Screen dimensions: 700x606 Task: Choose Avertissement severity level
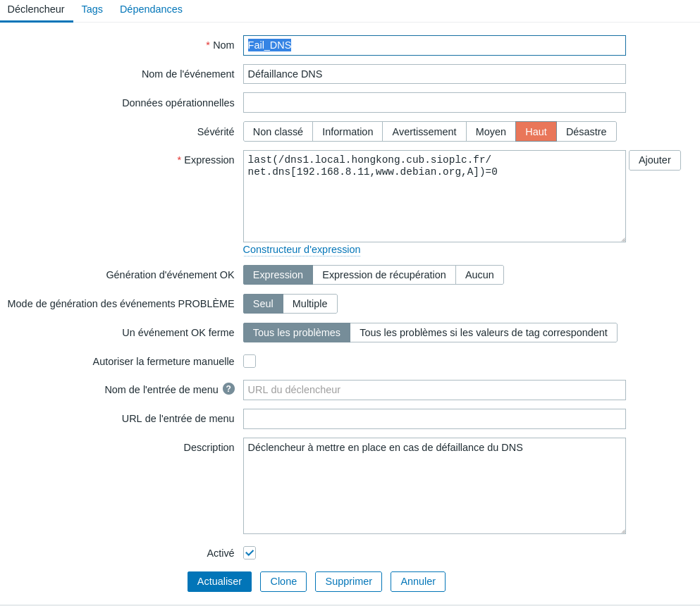tap(424, 132)
